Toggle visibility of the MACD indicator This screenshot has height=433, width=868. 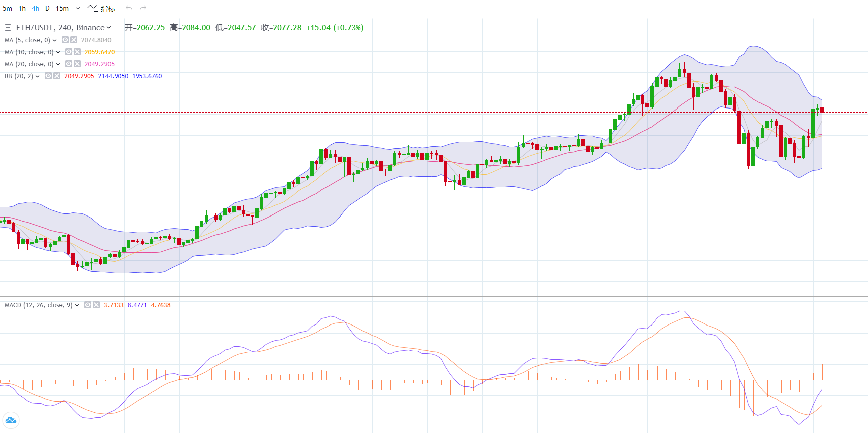(x=88, y=305)
